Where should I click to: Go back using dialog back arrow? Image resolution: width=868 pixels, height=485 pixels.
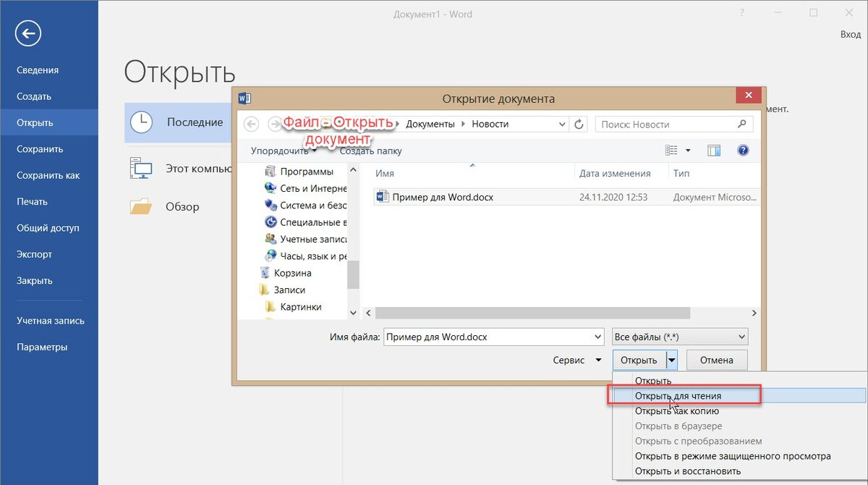coord(251,124)
